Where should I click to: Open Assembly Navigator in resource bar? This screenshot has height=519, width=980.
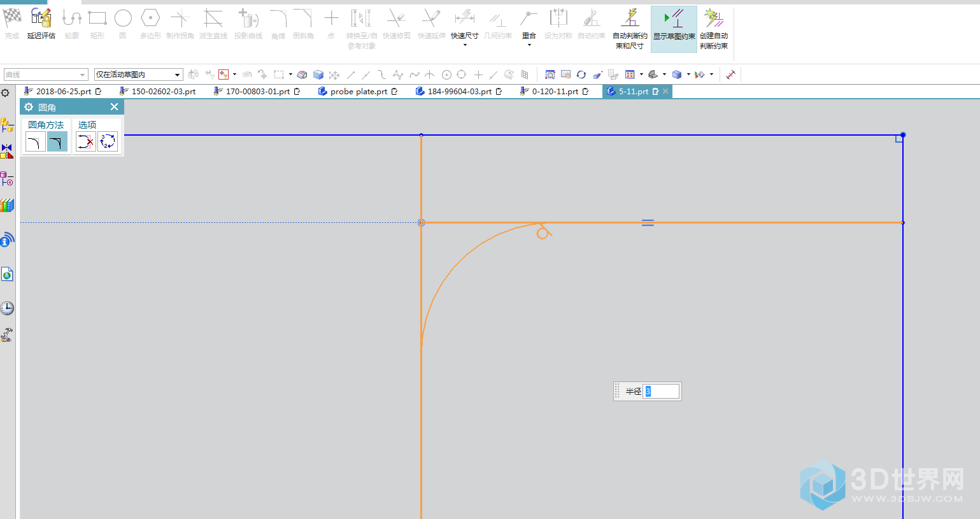tap(7, 124)
